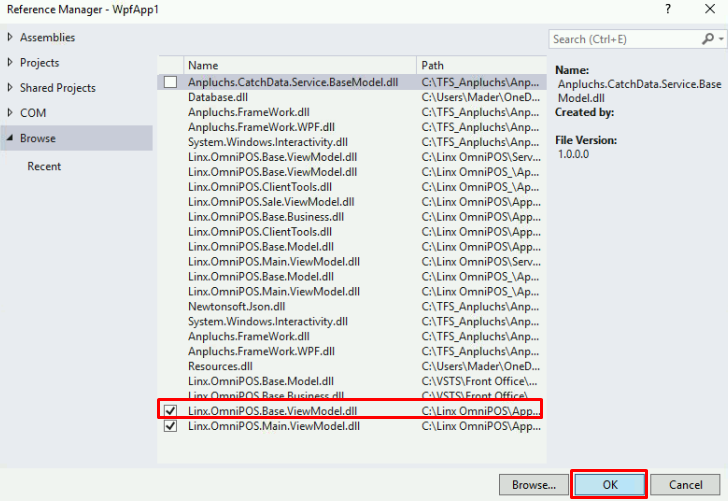Select the Linx.OmniPOS.Sale.ViewModel.dll row
This screenshot has width=728, height=503.
[x=351, y=202]
